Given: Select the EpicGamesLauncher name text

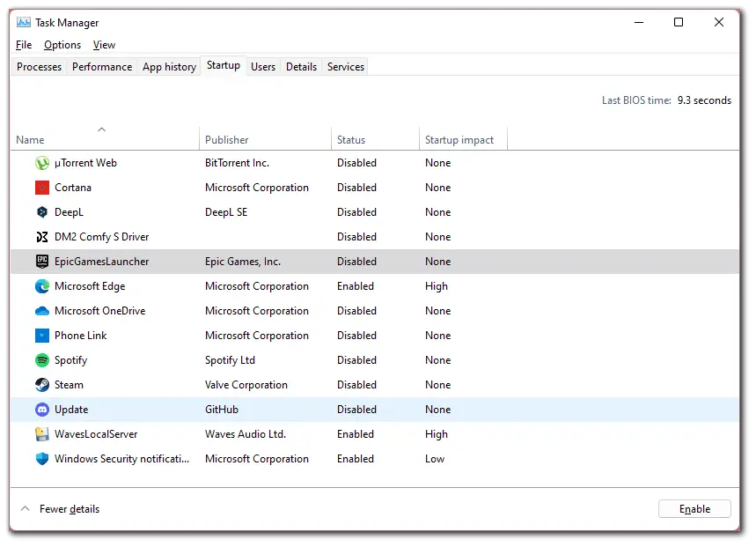Looking at the screenshot, I should [x=102, y=262].
